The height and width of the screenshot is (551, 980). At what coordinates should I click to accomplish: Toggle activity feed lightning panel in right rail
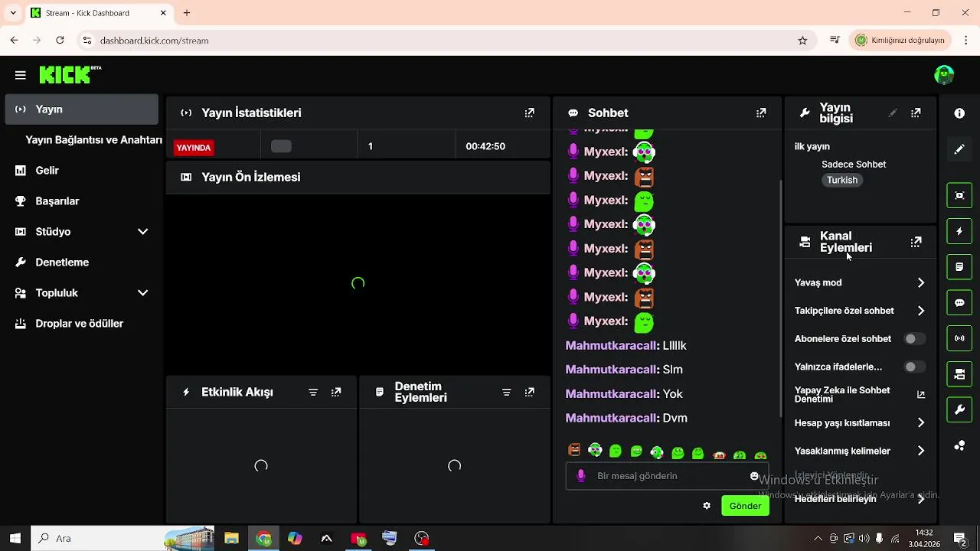959,231
